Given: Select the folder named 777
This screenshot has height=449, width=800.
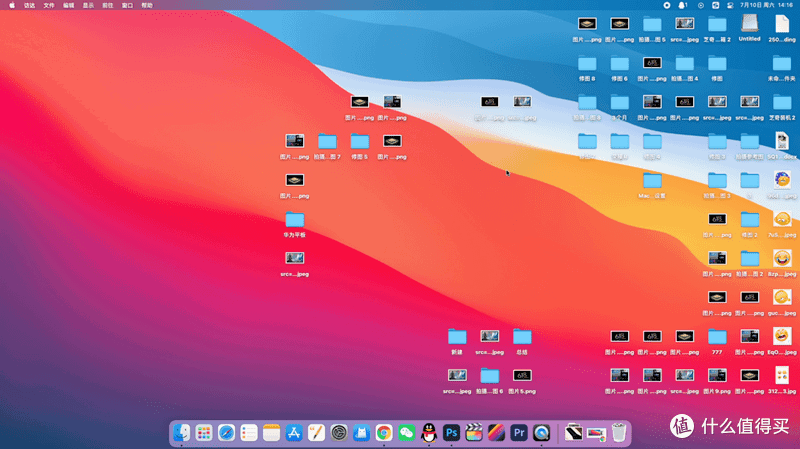Looking at the screenshot, I should click(717, 342).
